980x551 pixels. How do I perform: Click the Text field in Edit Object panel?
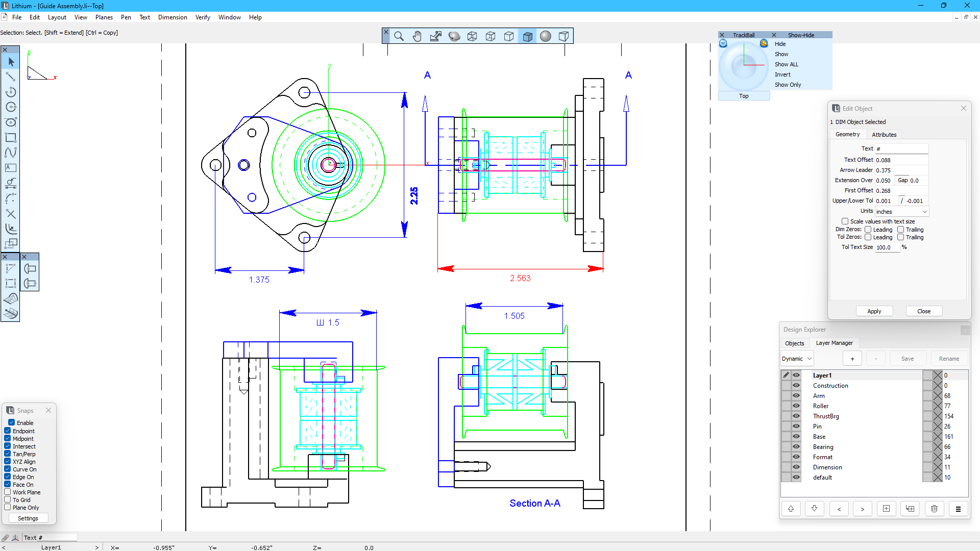point(902,148)
